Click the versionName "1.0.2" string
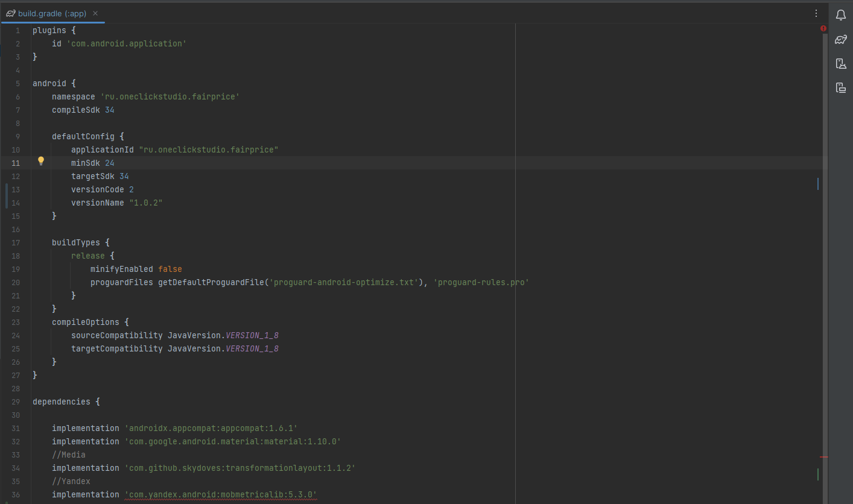This screenshot has width=853, height=504. pyautogui.click(x=146, y=203)
